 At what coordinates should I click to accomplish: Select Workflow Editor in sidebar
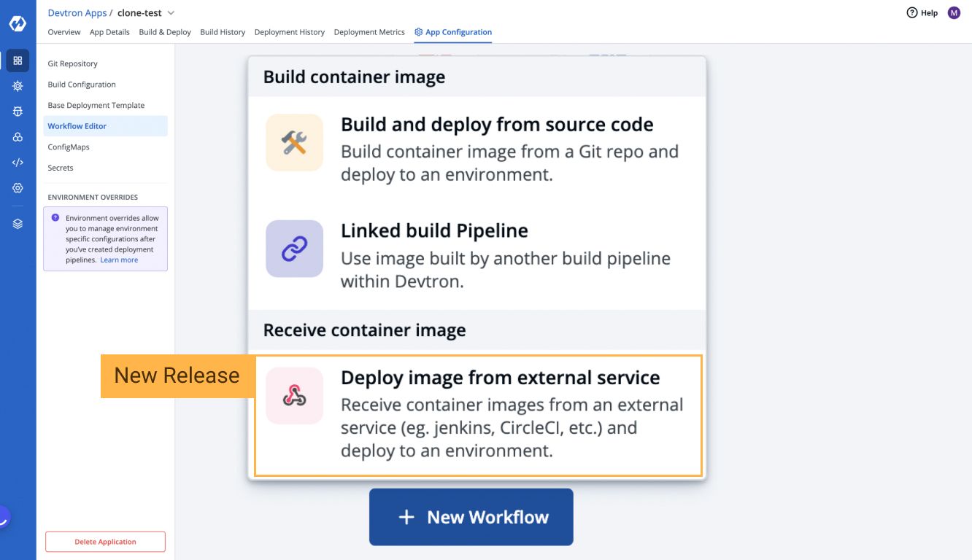(x=105, y=126)
